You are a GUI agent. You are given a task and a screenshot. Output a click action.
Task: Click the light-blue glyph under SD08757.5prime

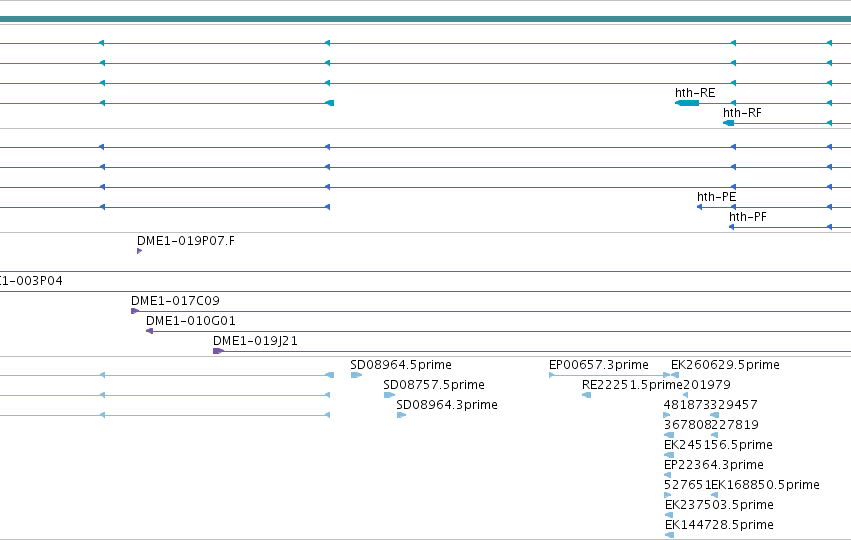click(389, 395)
